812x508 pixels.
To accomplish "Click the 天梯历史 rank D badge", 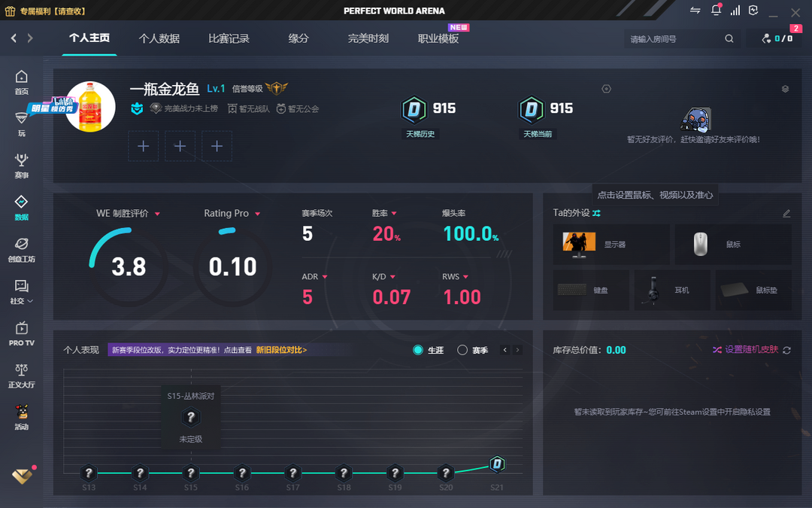I will (414, 109).
